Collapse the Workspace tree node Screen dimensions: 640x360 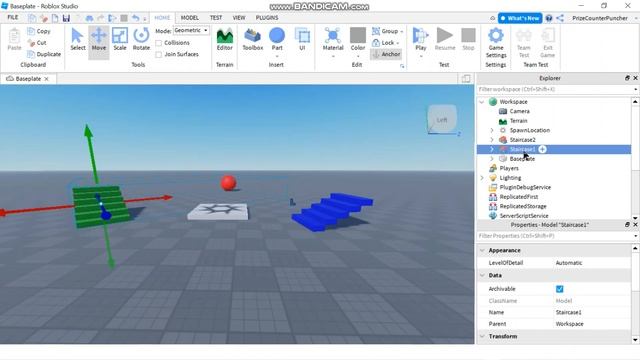(x=482, y=102)
